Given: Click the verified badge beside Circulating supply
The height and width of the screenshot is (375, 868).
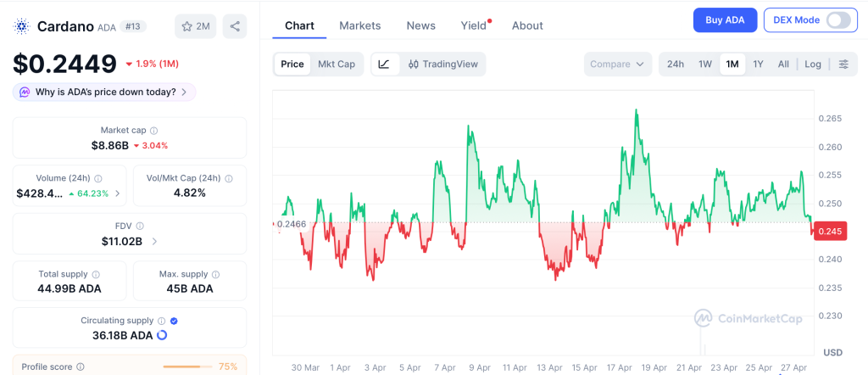Looking at the screenshot, I should [x=174, y=321].
